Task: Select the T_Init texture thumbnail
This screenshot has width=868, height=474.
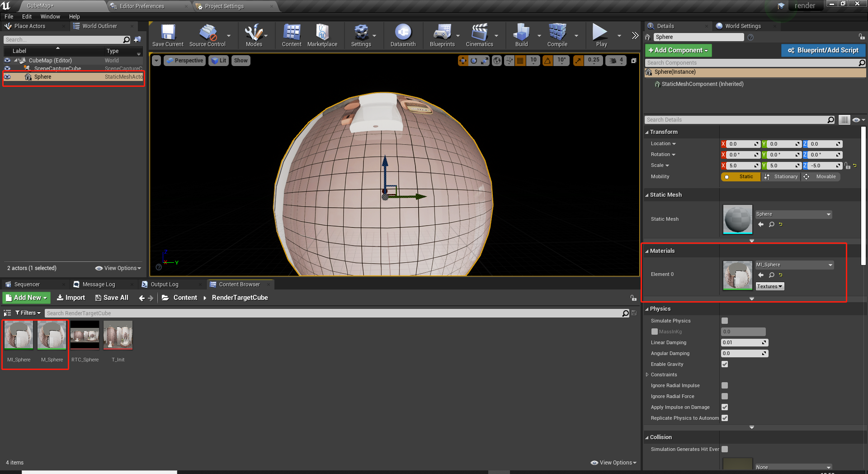Action: 118,335
